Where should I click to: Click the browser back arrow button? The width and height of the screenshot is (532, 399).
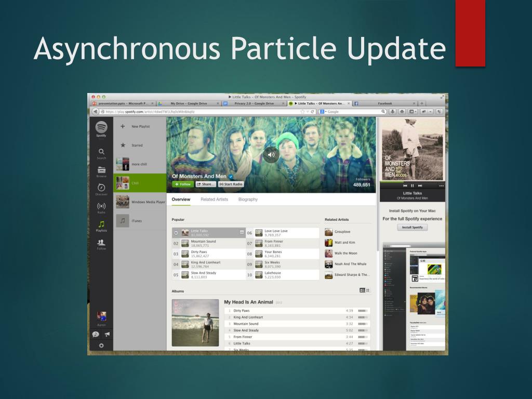96,112
